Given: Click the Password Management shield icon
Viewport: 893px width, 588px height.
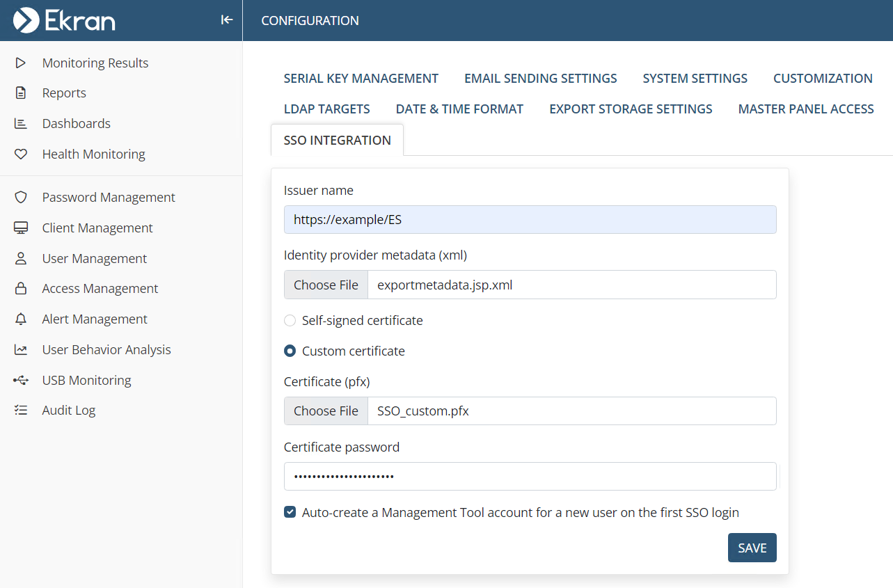Looking at the screenshot, I should [21, 198].
